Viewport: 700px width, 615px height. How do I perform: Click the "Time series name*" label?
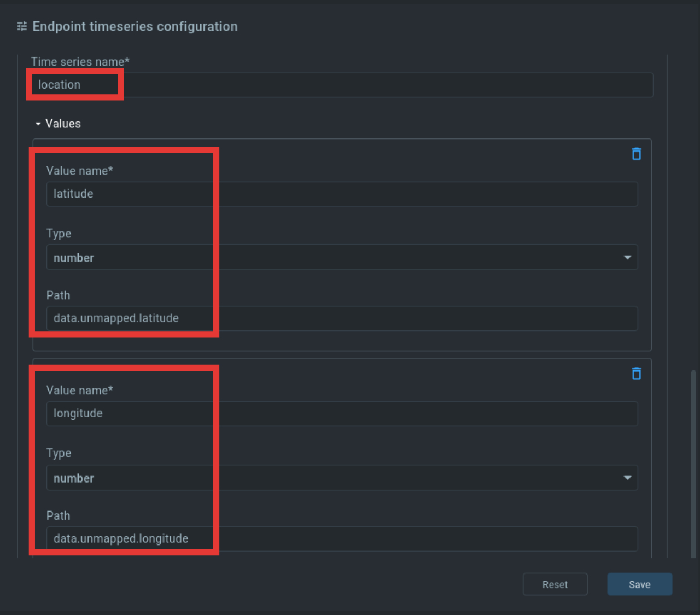point(80,62)
